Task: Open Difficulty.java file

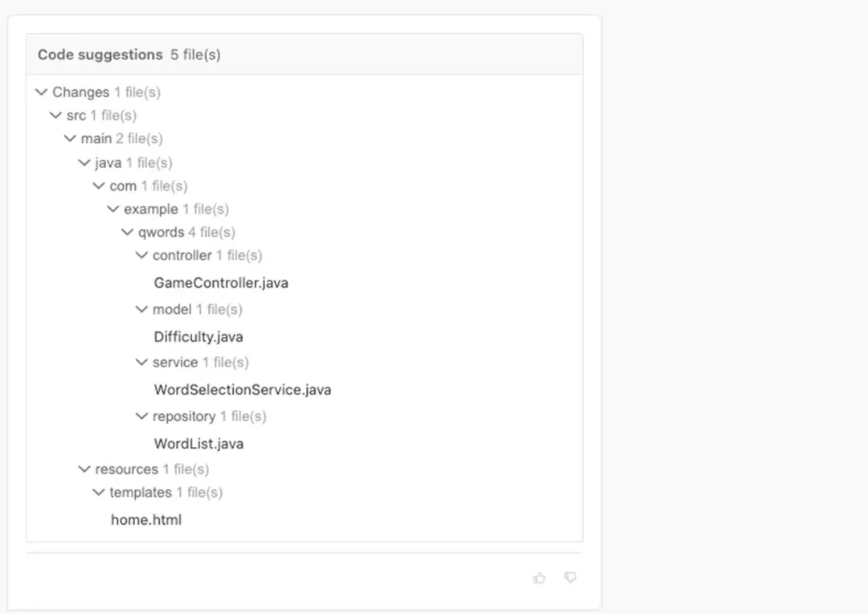Action: (199, 337)
